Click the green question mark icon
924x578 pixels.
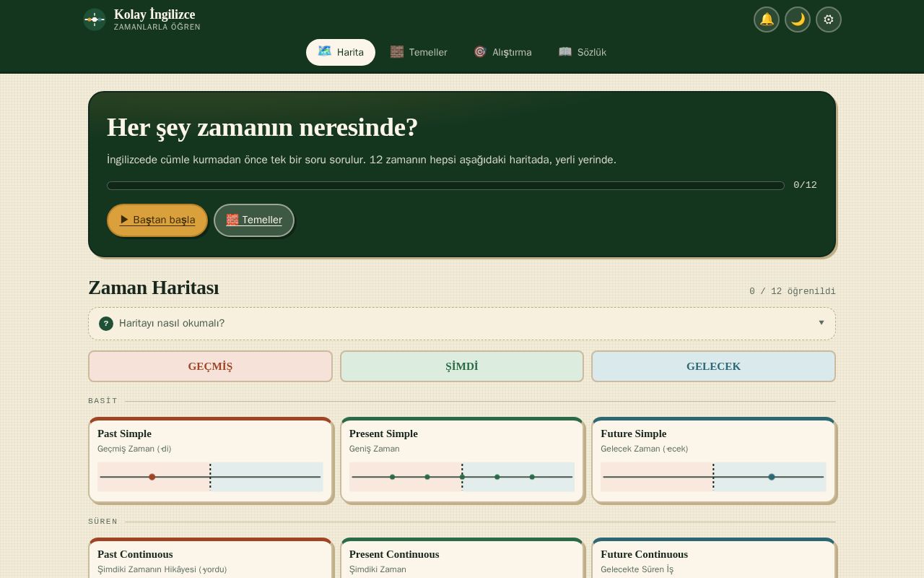pyautogui.click(x=106, y=324)
